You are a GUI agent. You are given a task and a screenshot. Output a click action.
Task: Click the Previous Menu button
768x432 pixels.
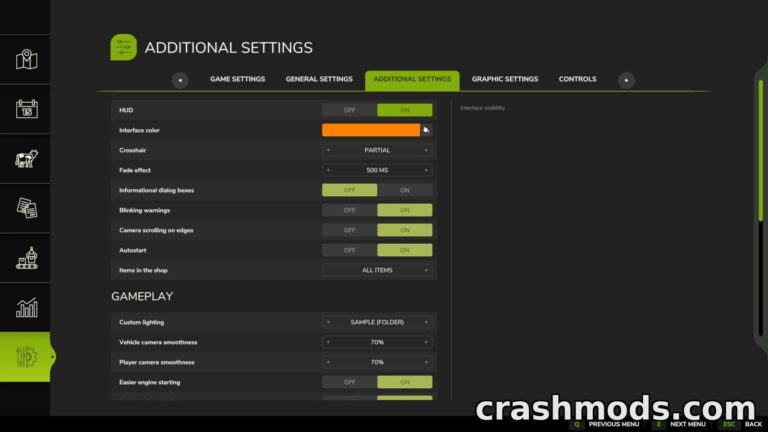[605, 424]
